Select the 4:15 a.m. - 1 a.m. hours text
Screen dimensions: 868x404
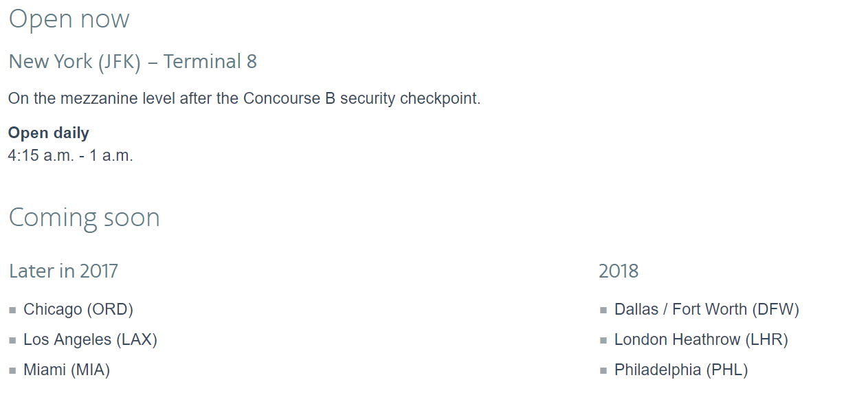(70, 155)
